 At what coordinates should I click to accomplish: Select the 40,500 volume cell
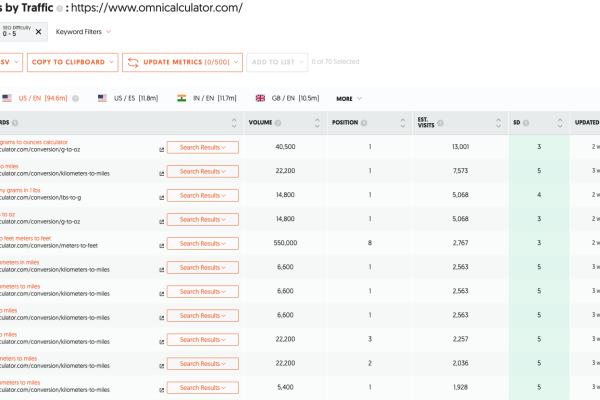[285, 147]
